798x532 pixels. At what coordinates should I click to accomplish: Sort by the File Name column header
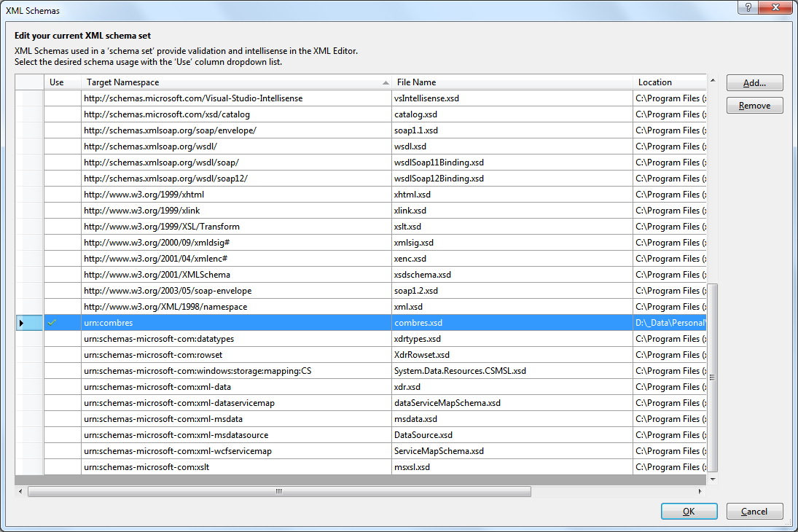512,82
